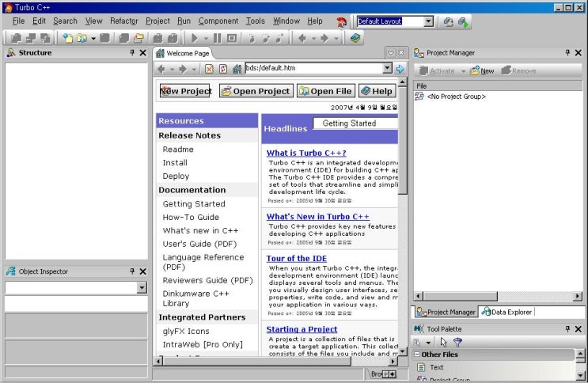Open the address bar URL dropdown

pos(387,68)
